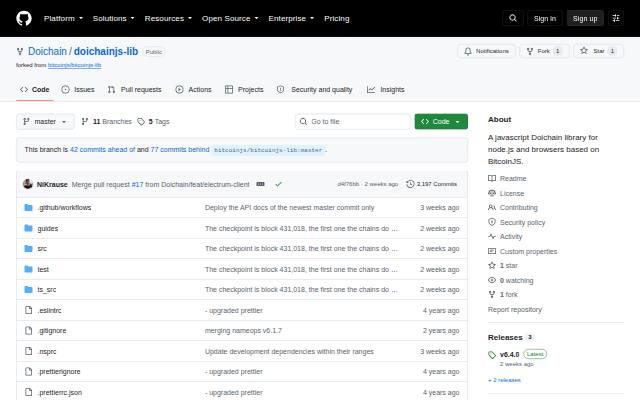Open the 2,197 Commits history
The height and width of the screenshot is (400, 640).
[x=431, y=184]
